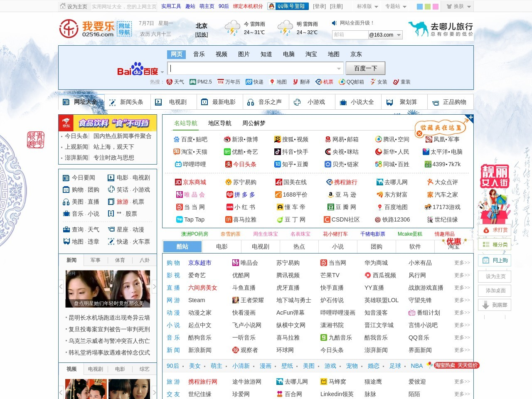Open 哔哩哔哩 site link

tap(190, 164)
